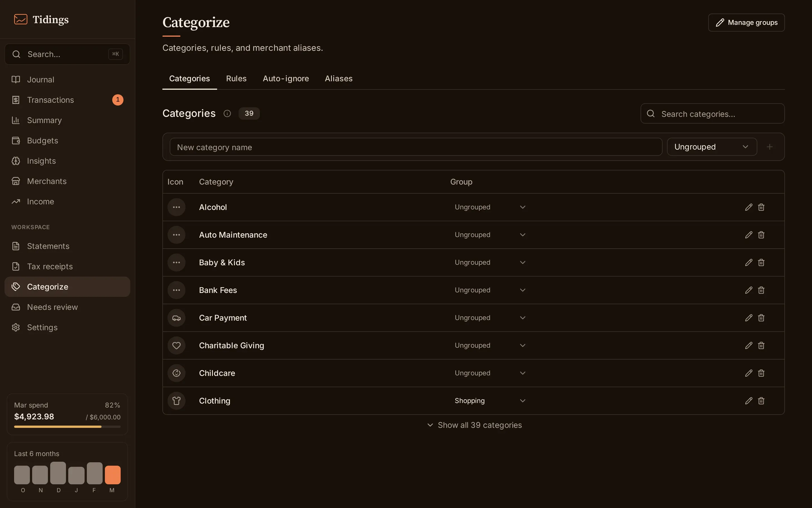Open the group dropdown for Auto Maintenance
812x508 pixels.
pyautogui.click(x=490, y=235)
